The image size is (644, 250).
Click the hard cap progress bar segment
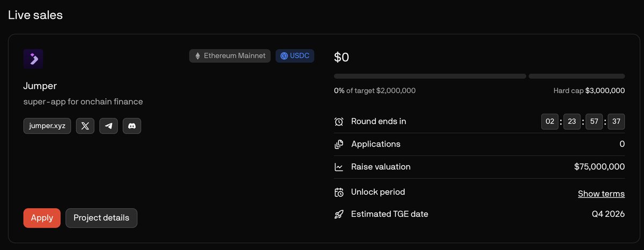point(577,76)
